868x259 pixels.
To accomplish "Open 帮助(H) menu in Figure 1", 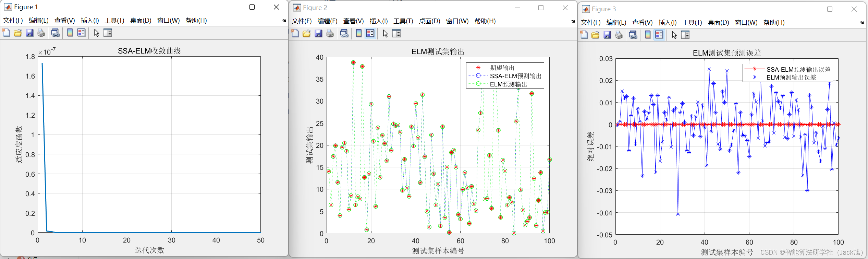I will (196, 21).
